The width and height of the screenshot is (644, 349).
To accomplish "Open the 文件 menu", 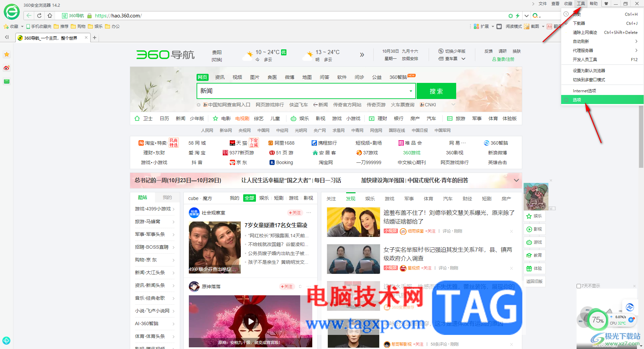I will click(543, 4).
